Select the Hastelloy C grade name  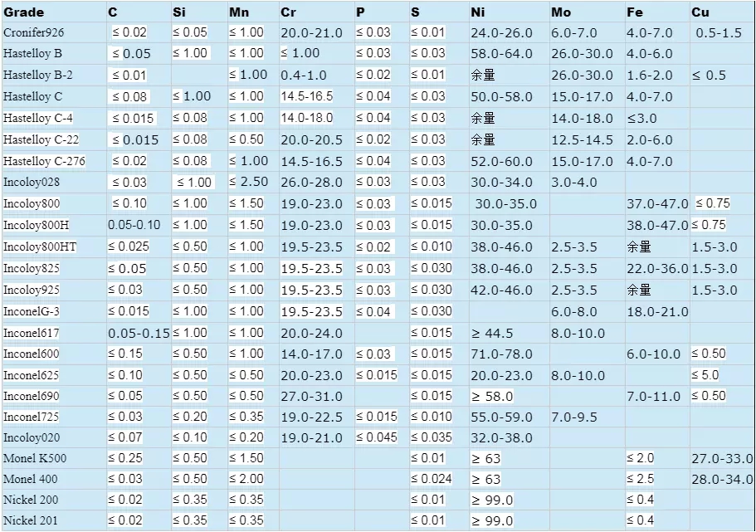coord(33,96)
